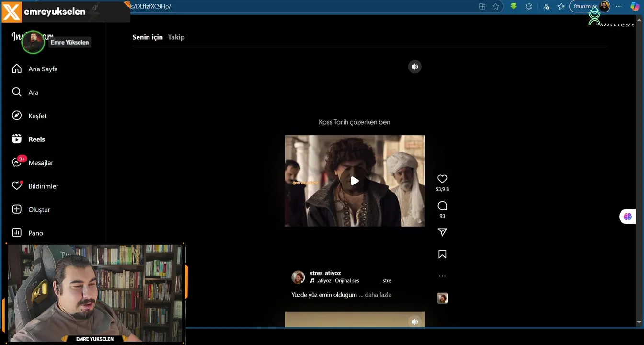Open the Mesajlar messenger icon
The width and height of the screenshot is (644, 345).
click(x=17, y=162)
